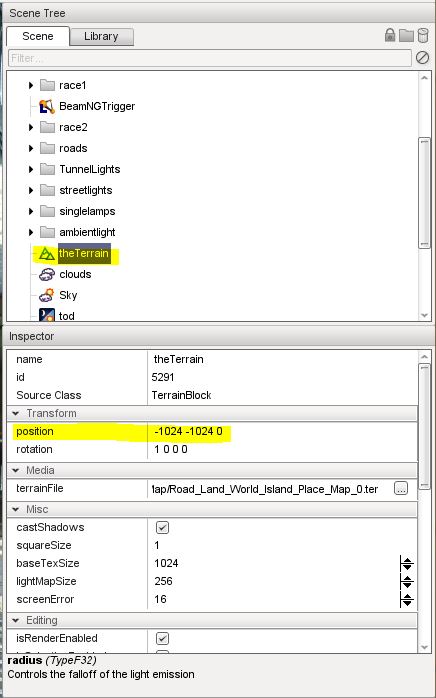The image size is (436, 698).
Task: Click the race2 folder icon
Action: click(47, 127)
